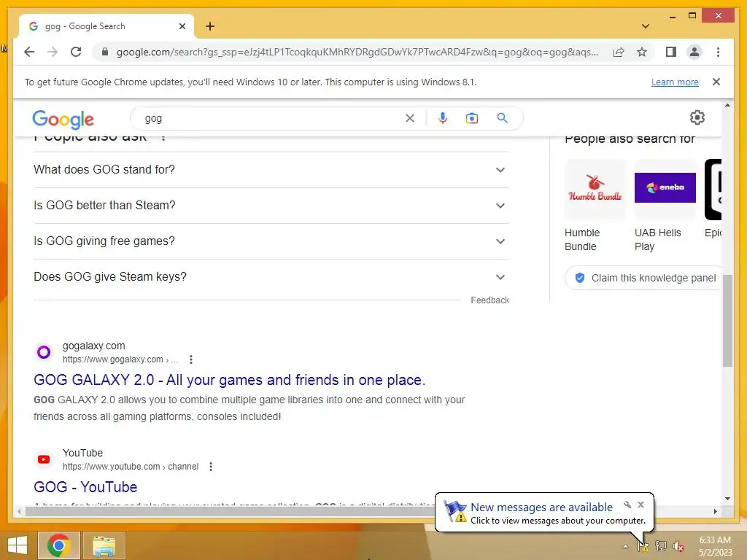Open a new tab with the plus button
The width and height of the screenshot is (747, 560).
[210, 26]
